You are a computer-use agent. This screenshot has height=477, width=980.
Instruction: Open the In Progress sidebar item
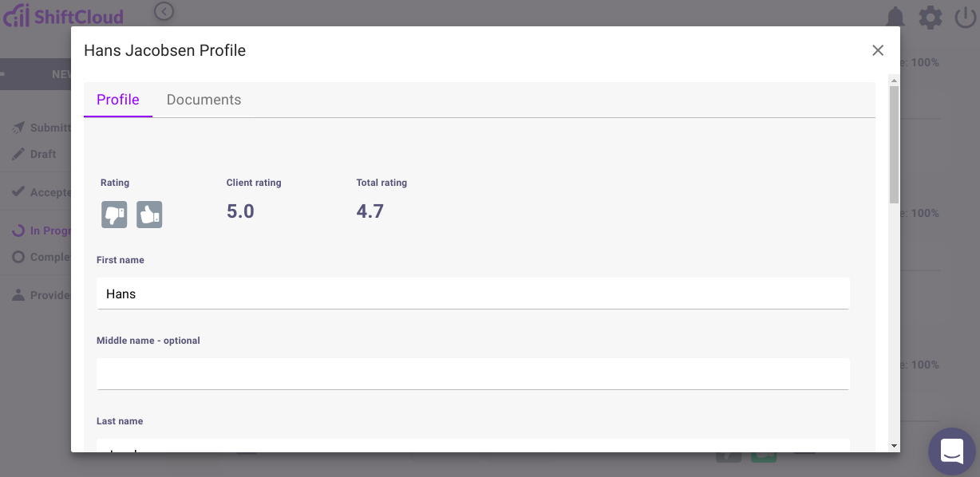(49, 231)
